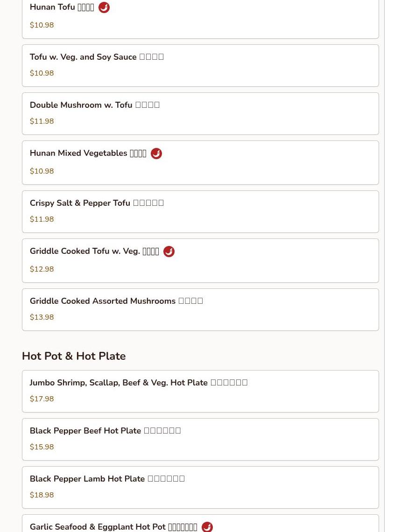
Task: Click the Hot Pot & Hot Plate heading
Action: pos(74,356)
